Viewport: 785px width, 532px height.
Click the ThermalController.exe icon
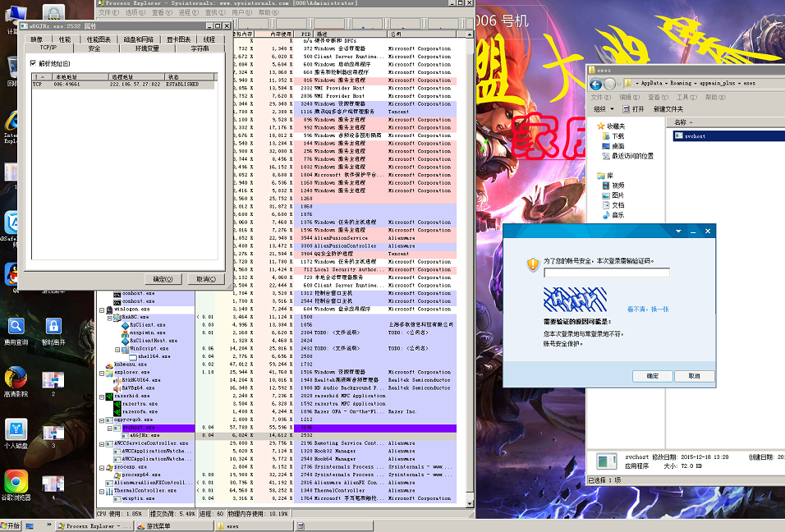pyautogui.click(x=110, y=491)
